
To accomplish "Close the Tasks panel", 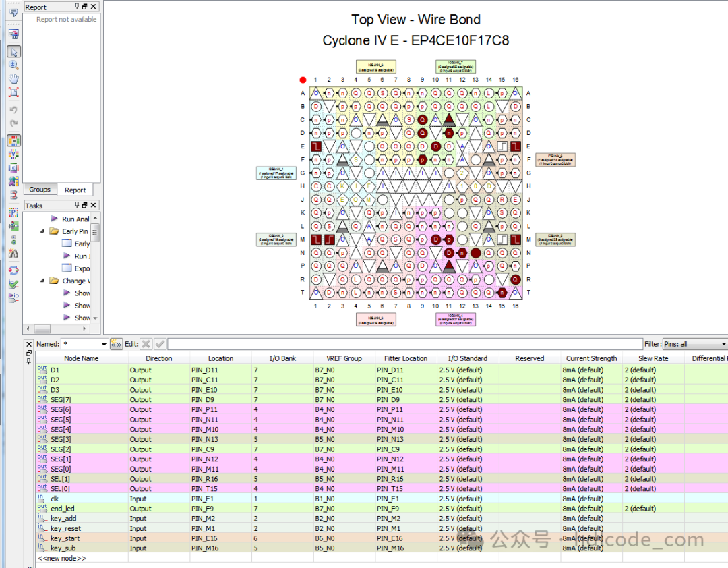I will [93, 205].
